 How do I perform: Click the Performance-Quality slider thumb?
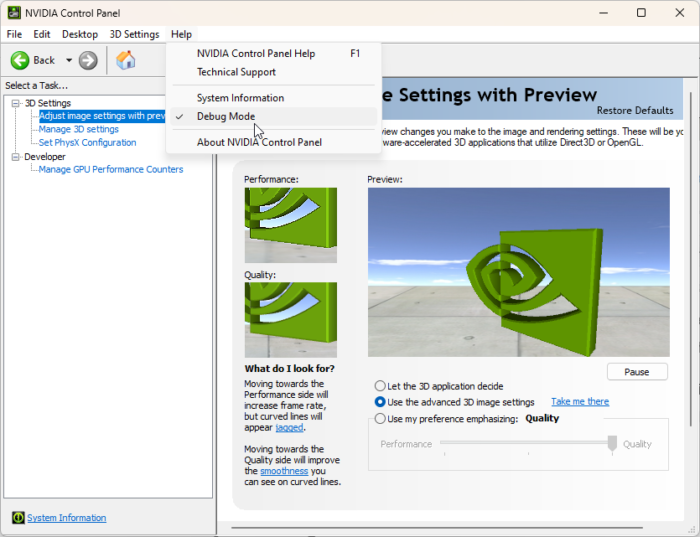[612, 444]
